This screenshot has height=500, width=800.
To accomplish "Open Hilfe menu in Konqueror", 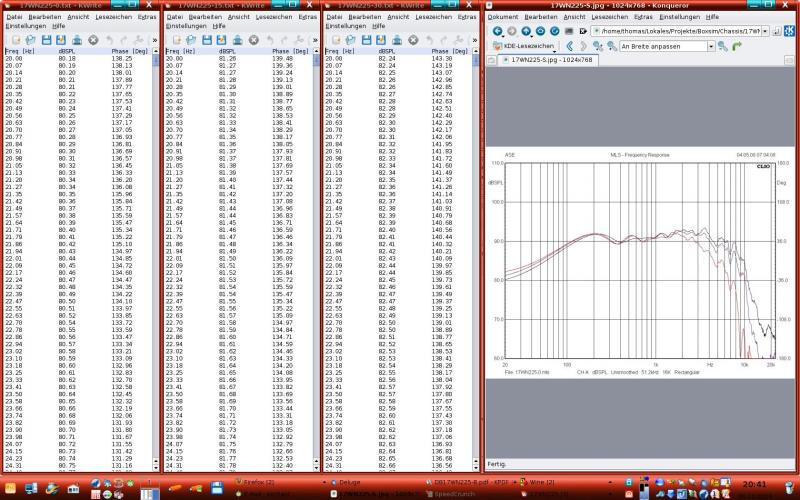I will point(712,17).
